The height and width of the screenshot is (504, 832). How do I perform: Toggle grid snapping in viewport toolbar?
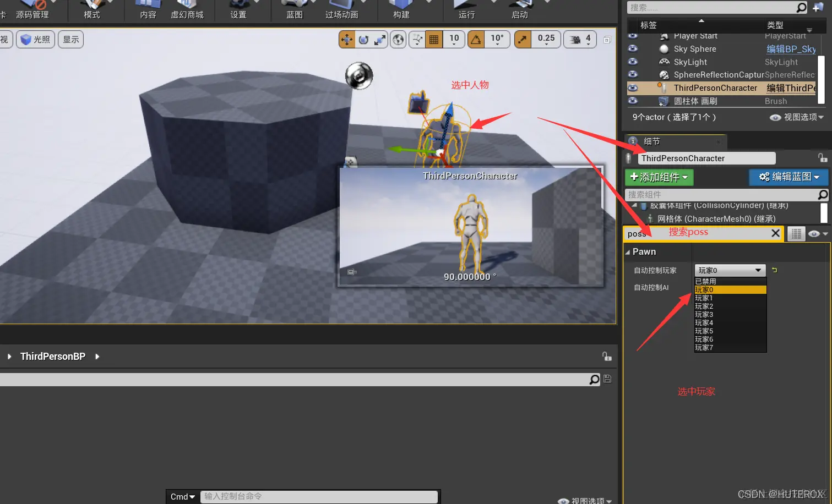click(x=434, y=40)
